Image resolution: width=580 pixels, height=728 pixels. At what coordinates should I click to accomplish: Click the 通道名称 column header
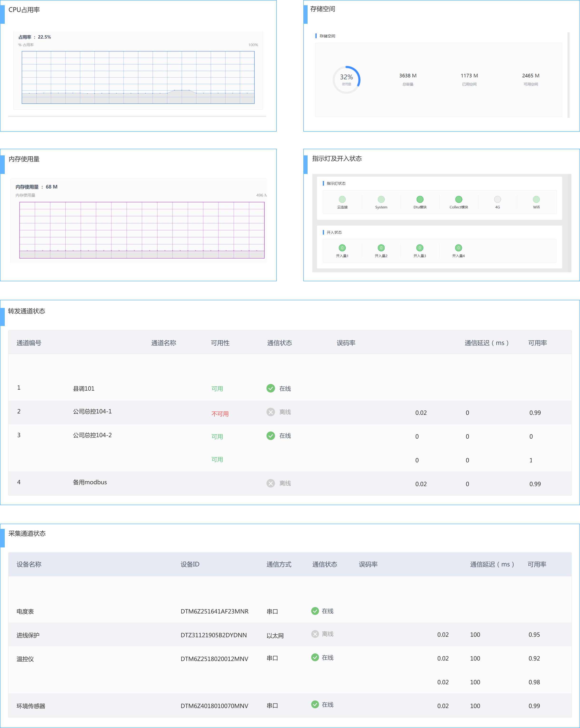click(x=164, y=343)
